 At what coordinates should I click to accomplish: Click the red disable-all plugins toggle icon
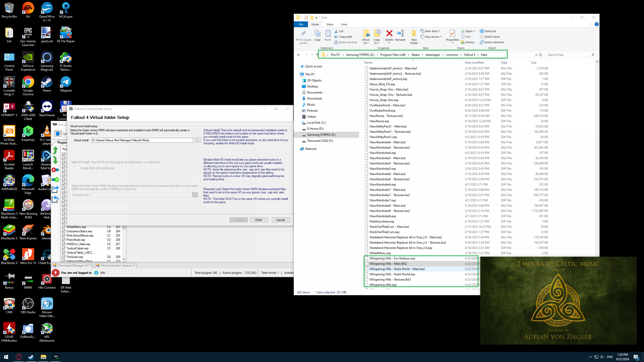click(x=55, y=170)
